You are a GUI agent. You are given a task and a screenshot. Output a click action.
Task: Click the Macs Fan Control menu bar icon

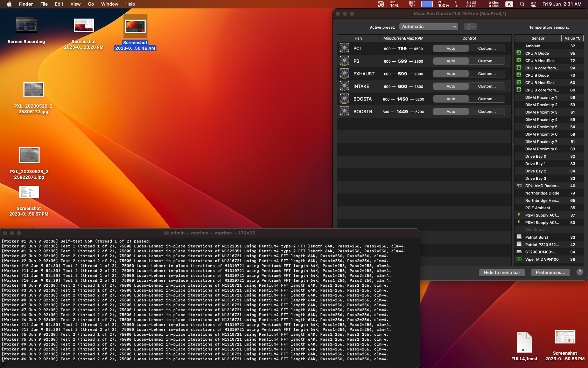[381, 4]
